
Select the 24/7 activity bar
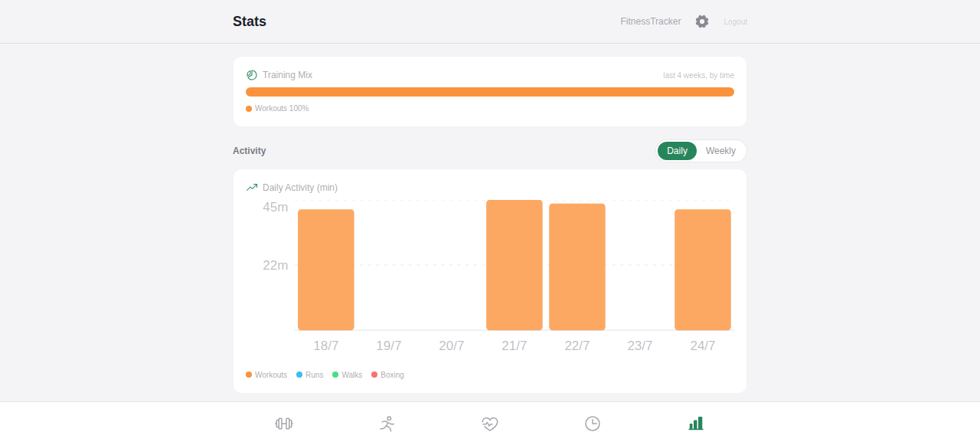[703, 270]
